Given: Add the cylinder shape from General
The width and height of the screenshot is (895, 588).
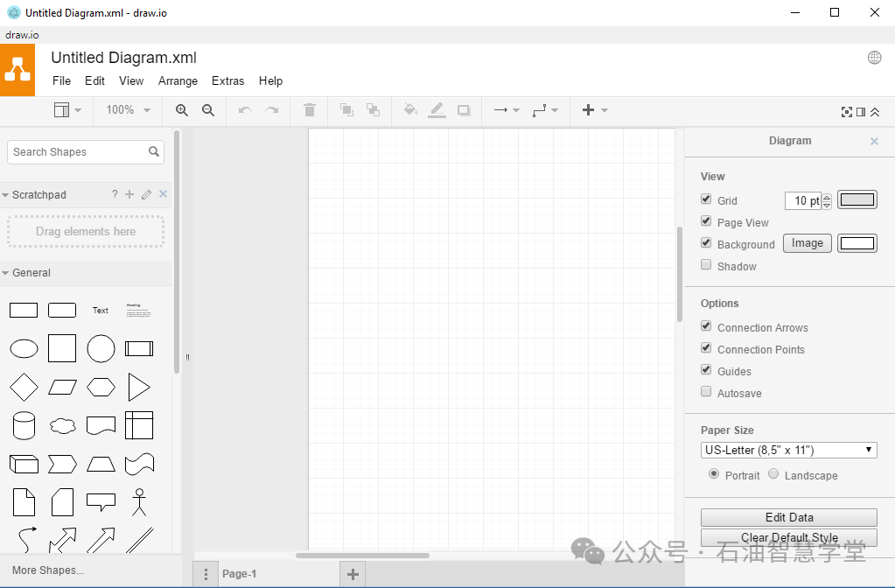Looking at the screenshot, I should click(24, 426).
